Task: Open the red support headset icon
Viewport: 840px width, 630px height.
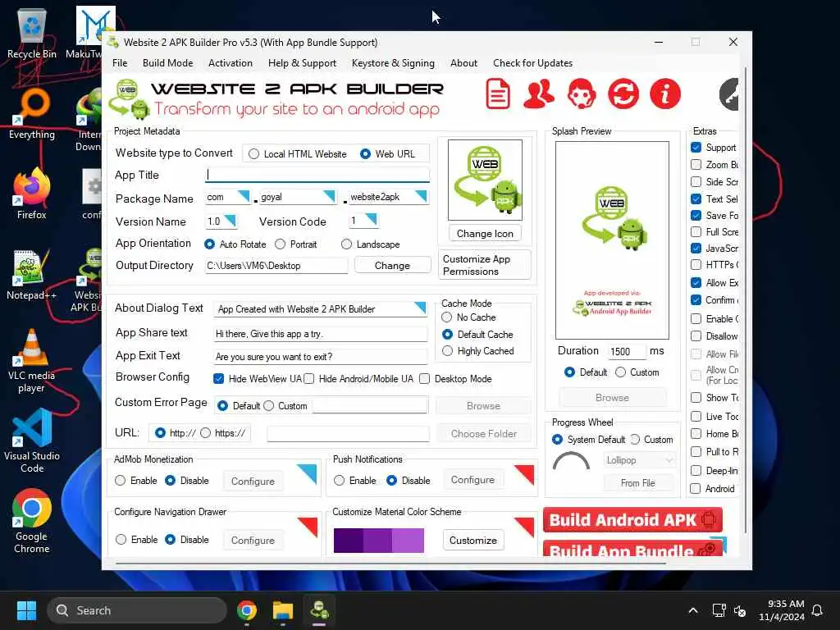Action: pos(582,94)
